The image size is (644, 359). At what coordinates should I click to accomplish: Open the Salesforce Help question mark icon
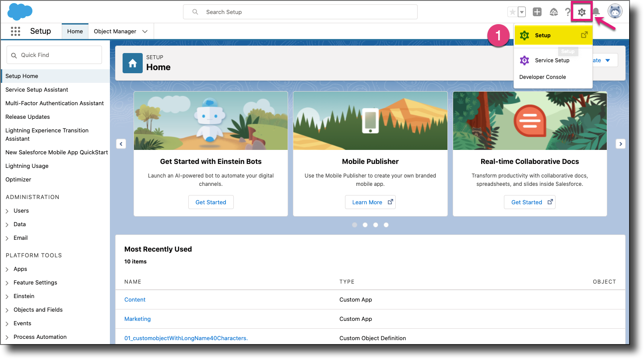click(567, 12)
